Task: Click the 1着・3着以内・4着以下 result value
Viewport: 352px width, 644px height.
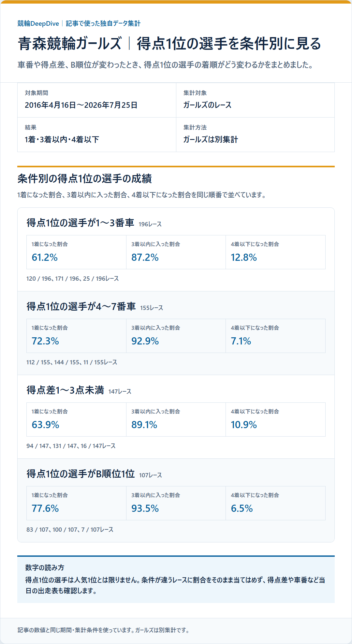Action: tap(62, 140)
